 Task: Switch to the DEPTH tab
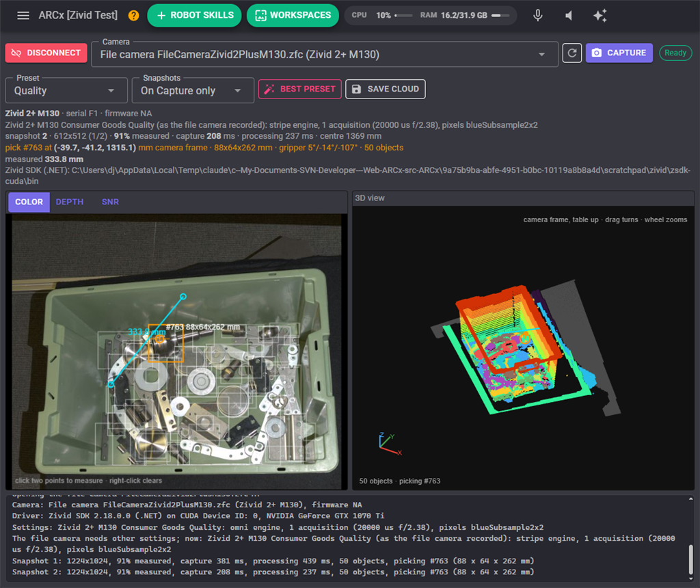click(x=70, y=202)
